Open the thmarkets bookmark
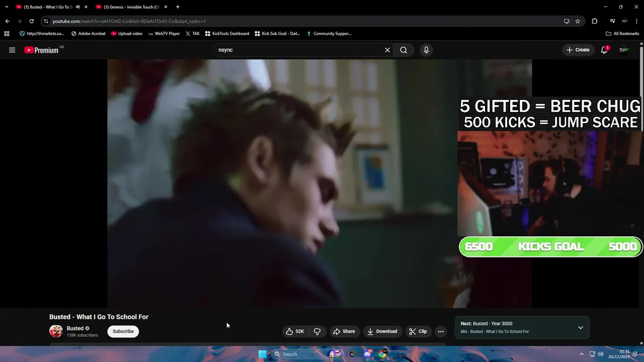This screenshot has height=362, width=644. coord(42,34)
